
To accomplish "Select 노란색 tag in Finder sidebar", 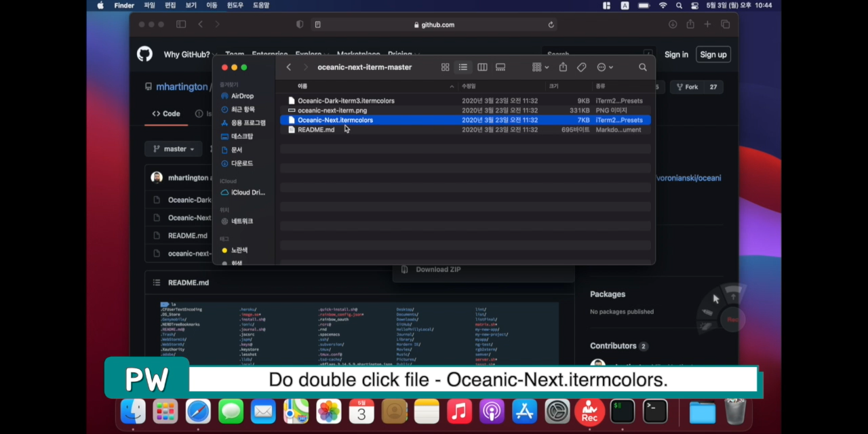I will pos(239,250).
